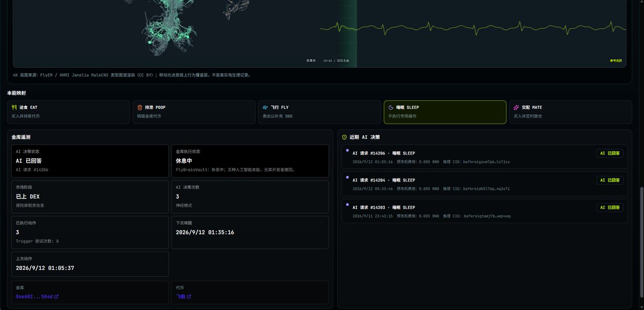Click the Trigger 尝试次数: 0 text
Image resolution: width=644 pixels, height=310 pixels.
pos(37,241)
